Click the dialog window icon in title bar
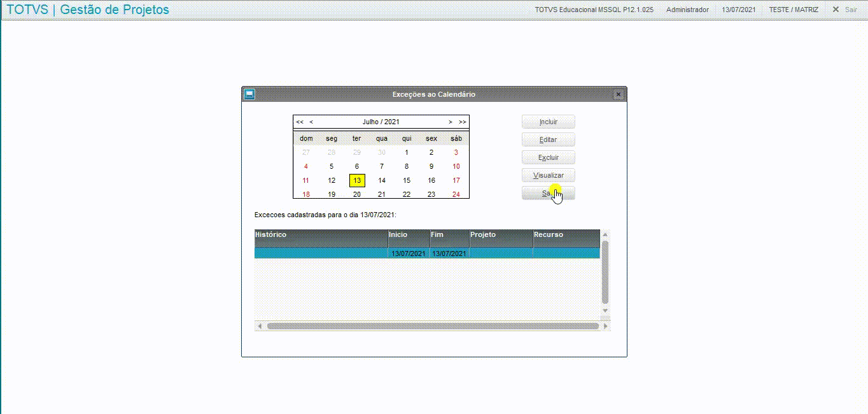 (x=249, y=94)
